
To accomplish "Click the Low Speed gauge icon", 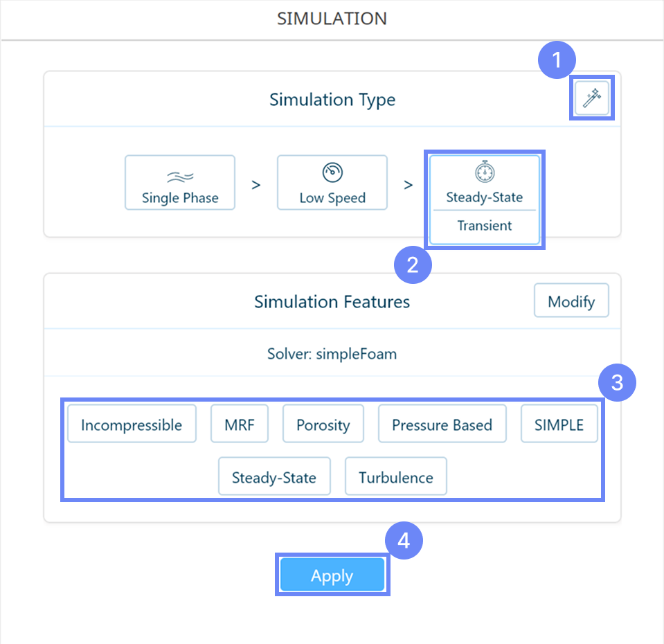I will (332, 173).
